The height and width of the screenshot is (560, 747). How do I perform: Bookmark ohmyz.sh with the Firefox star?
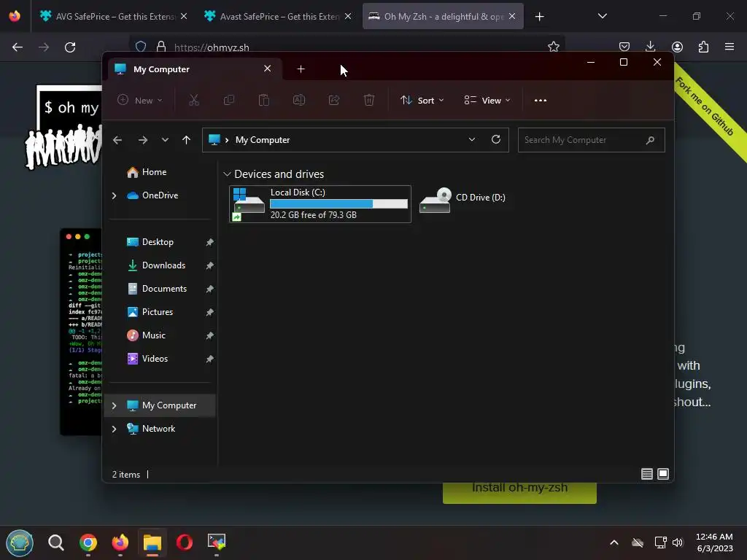pos(553,47)
